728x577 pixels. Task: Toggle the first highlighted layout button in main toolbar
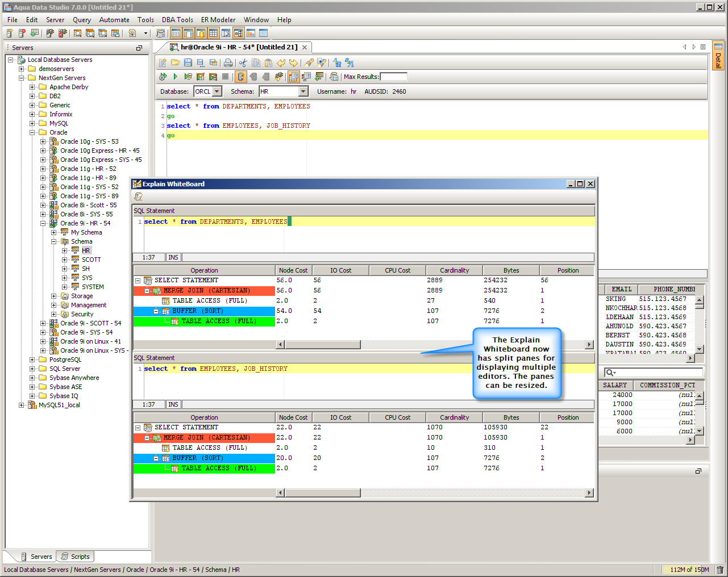click(x=176, y=34)
